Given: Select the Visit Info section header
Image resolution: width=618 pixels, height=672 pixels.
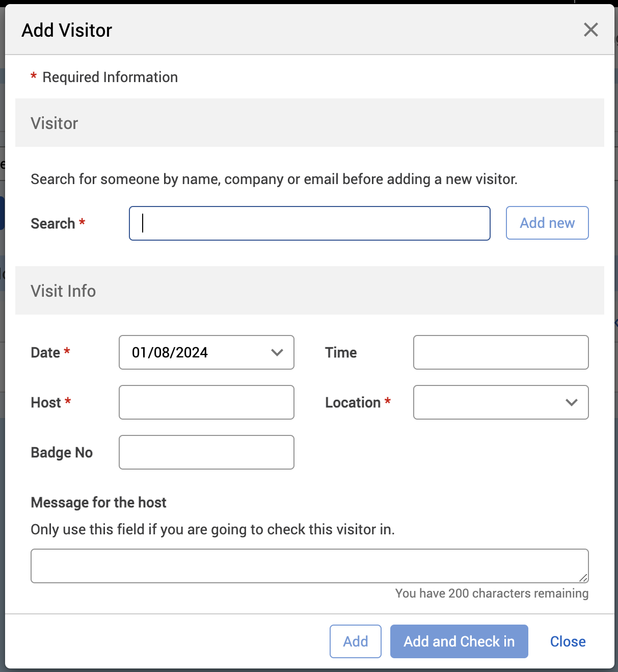Looking at the screenshot, I should (63, 291).
